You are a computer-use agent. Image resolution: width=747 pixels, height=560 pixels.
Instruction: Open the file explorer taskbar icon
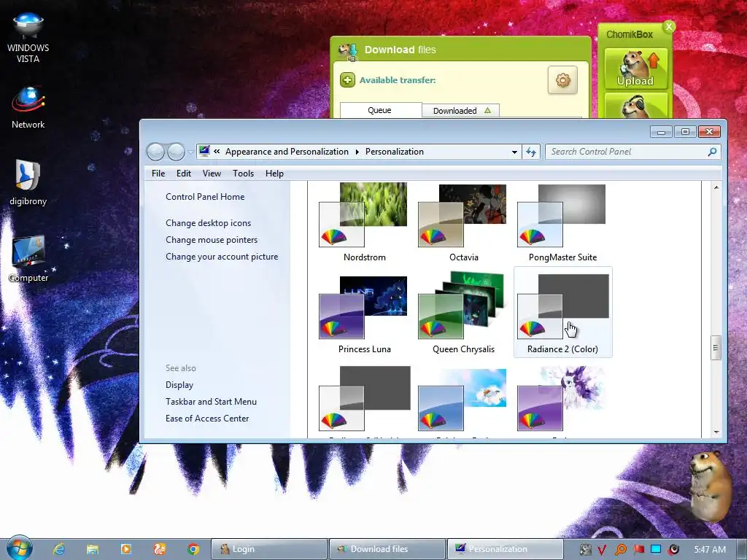pos(93,549)
